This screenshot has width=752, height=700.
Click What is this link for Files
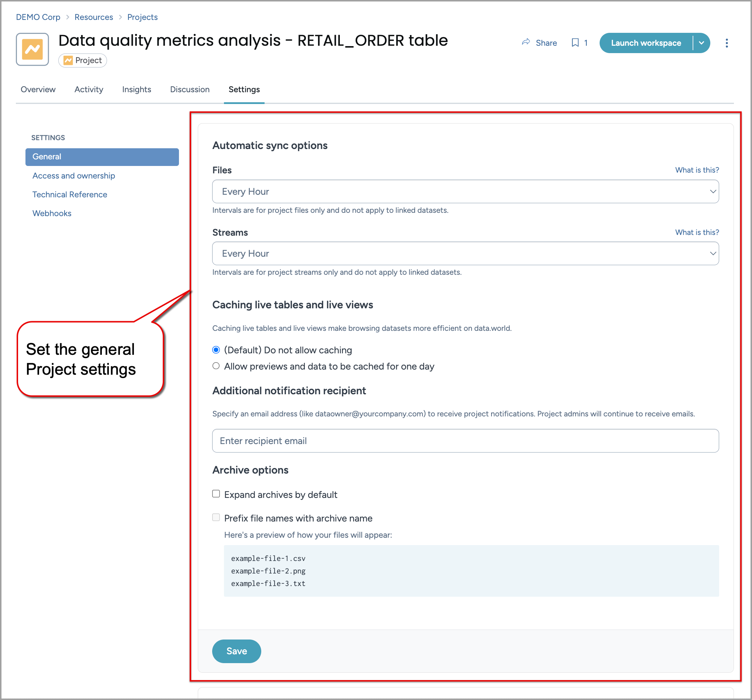[697, 170]
